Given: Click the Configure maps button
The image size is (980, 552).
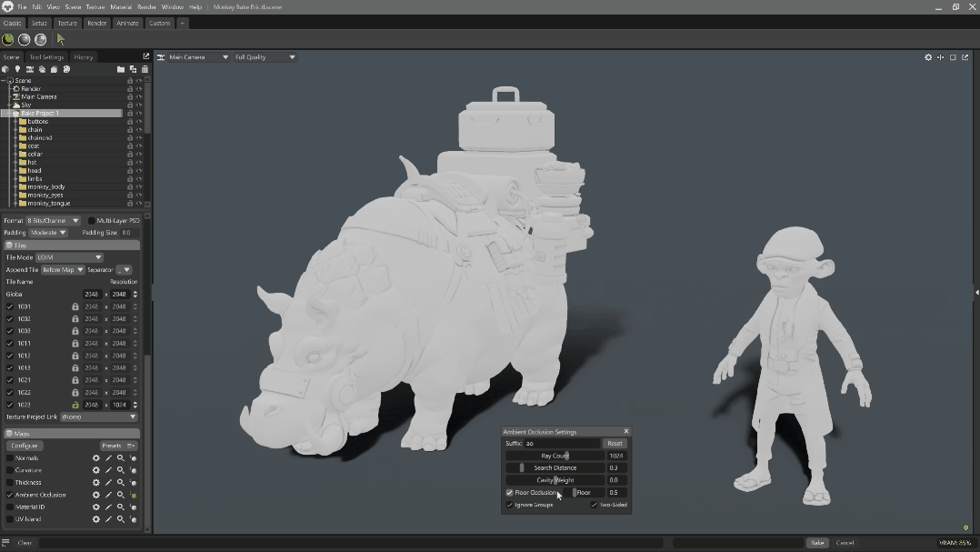Looking at the screenshot, I should [25, 446].
